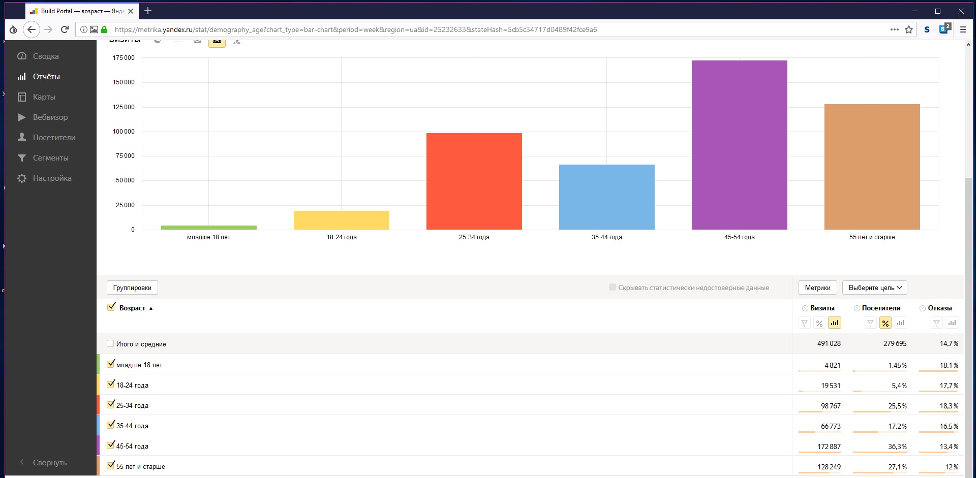Uncheck the младше 18 лет row
980x478 pixels.
point(111,364)
